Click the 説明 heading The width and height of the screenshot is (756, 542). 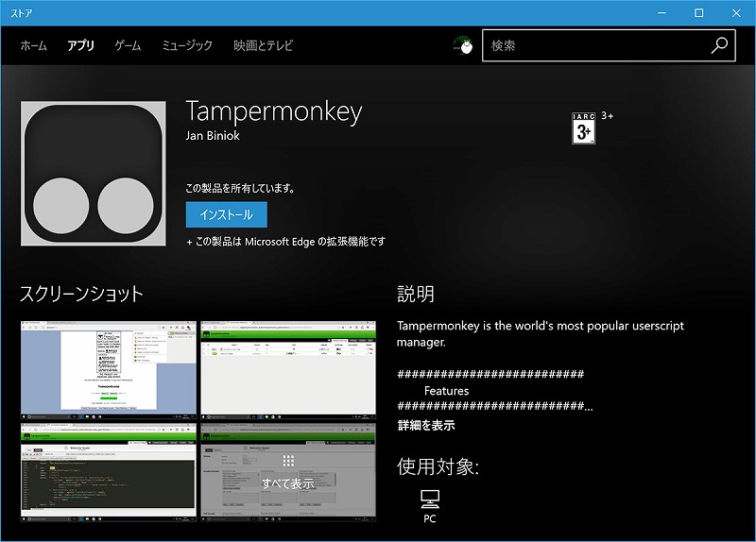(x=416, y=294)
